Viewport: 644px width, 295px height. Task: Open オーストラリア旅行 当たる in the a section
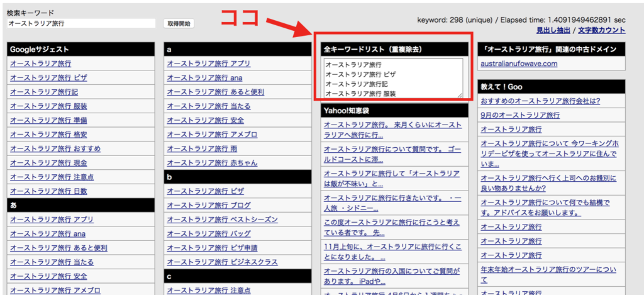[209, 106]
